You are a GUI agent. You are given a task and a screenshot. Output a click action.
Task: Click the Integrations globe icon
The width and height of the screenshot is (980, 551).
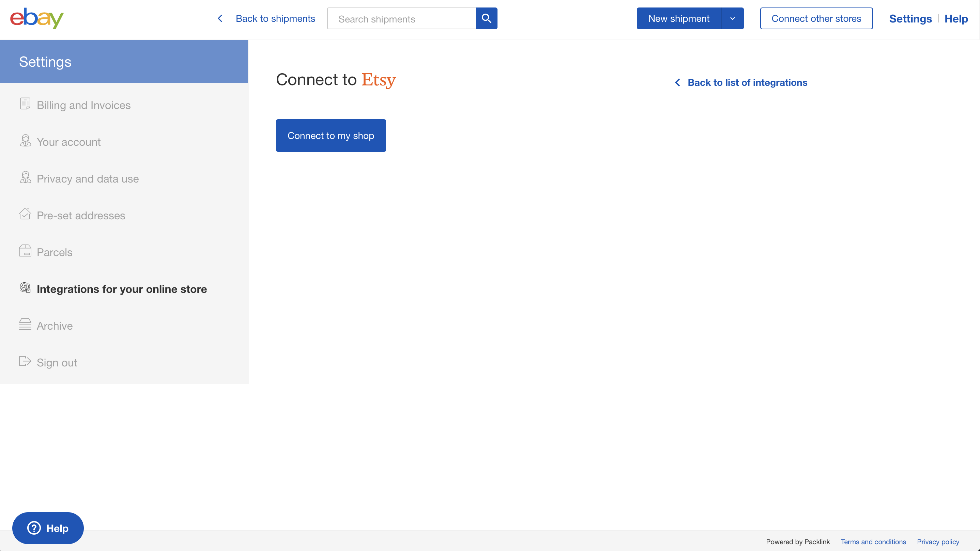[x=25, y=288]
